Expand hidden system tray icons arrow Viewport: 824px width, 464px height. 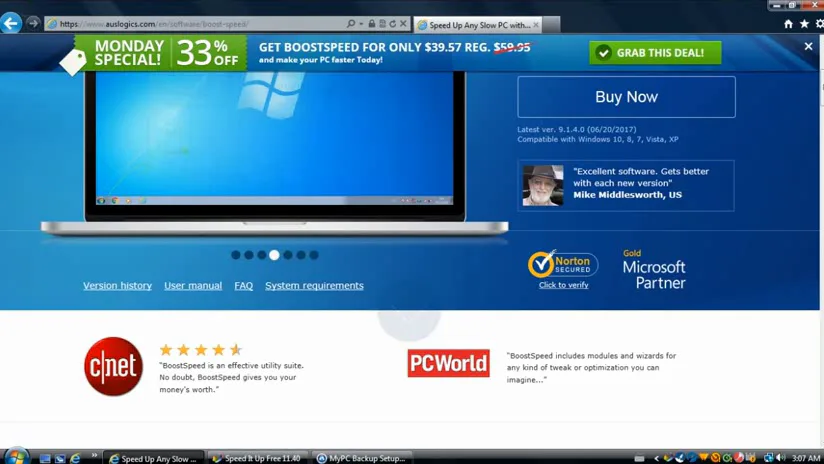(656, 458)
